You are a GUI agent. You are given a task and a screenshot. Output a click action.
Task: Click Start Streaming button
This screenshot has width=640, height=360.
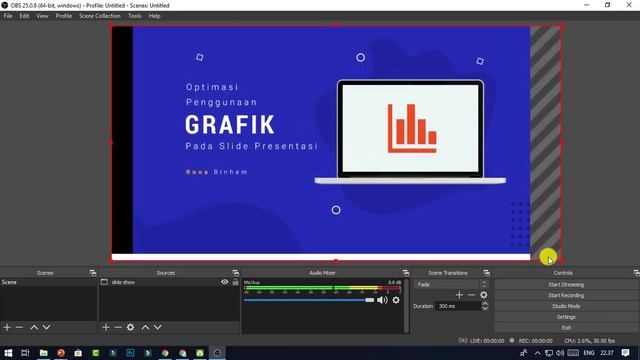coord(566,284)
